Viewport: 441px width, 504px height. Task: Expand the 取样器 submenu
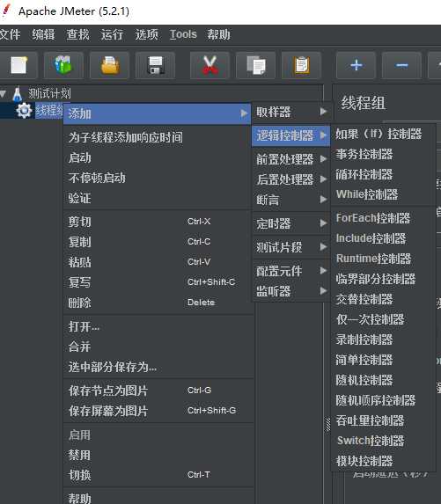291,112
